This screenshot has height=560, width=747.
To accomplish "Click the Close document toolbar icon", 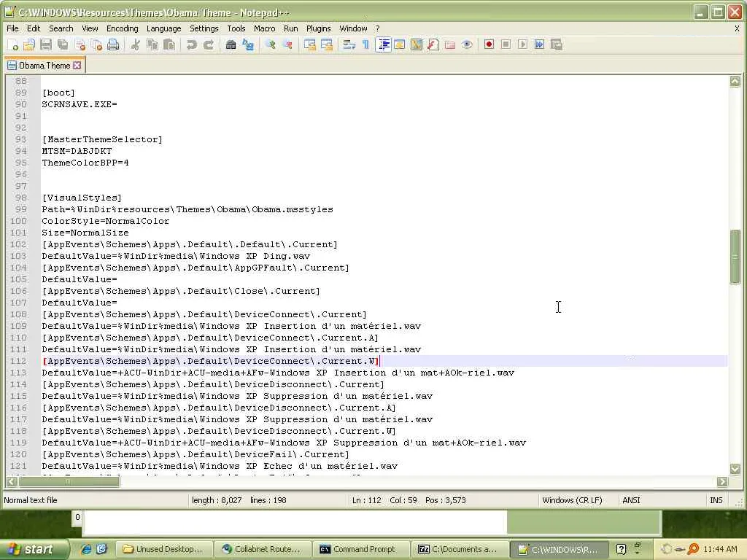I will tap(80, 44).
